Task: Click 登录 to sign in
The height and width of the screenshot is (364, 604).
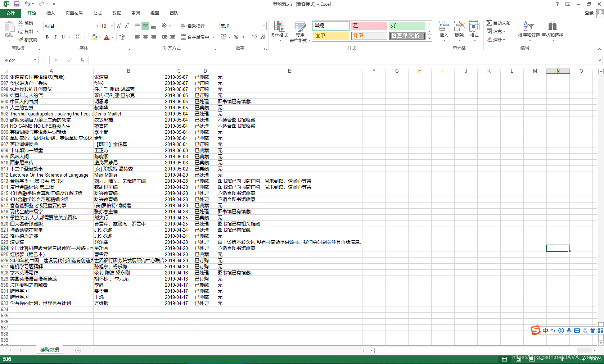Action: pyautogui.click(x=589, y=13)
